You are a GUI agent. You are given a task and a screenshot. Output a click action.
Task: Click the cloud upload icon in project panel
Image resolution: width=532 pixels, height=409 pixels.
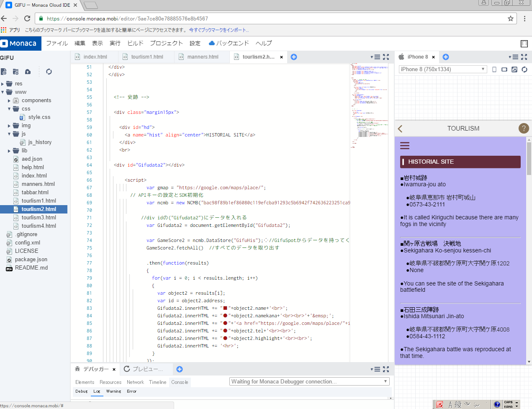[x=28, y=72]
